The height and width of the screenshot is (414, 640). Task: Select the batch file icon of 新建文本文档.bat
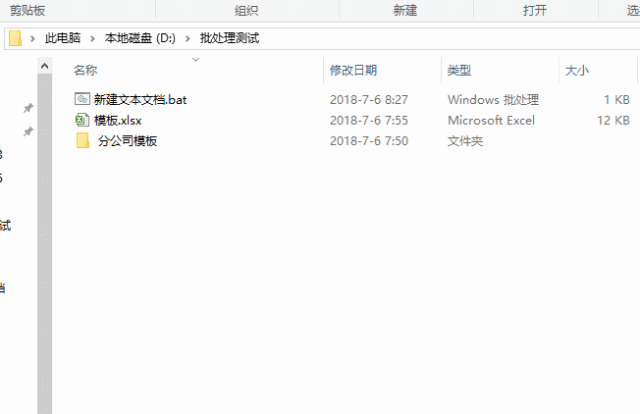click(82, 99)
